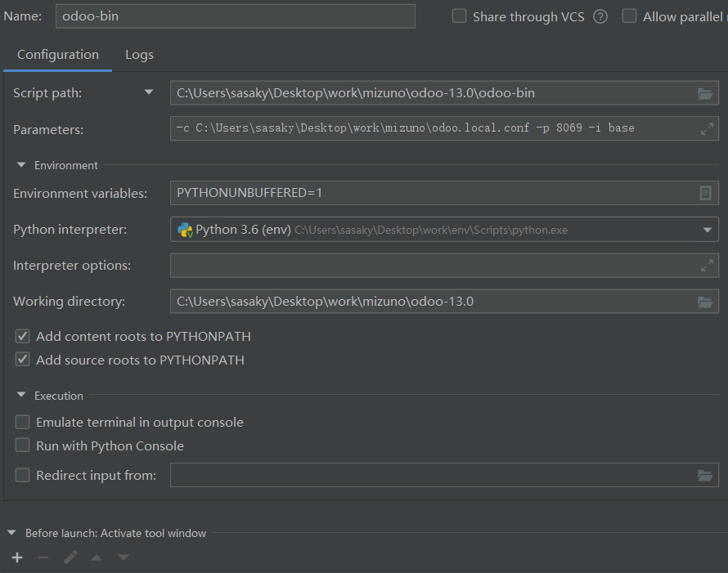Uncheck Add source roots to PYTHONPATH

[22, 360]
